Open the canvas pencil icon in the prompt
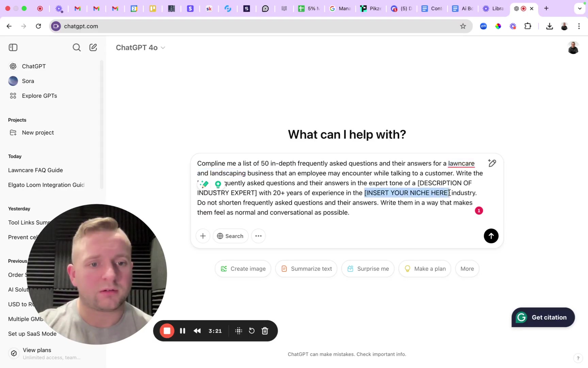588x368 pixels. tap(492, 163)
